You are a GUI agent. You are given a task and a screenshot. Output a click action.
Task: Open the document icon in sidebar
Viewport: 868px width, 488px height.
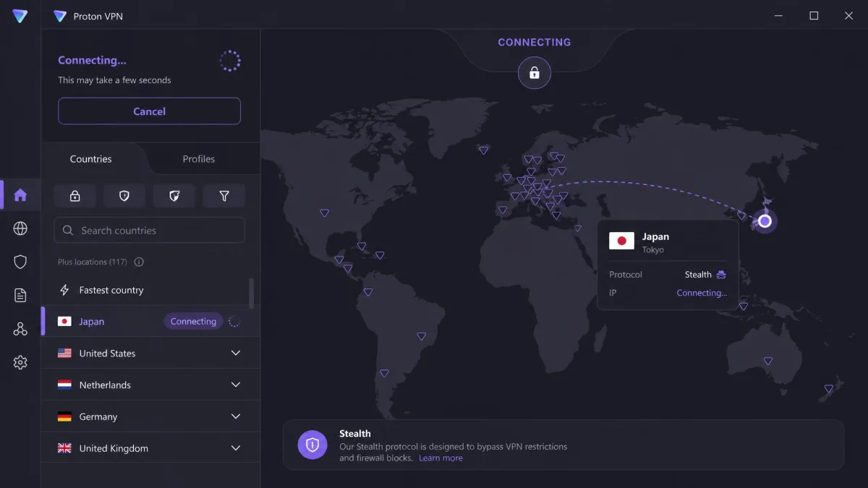point(20,295)
